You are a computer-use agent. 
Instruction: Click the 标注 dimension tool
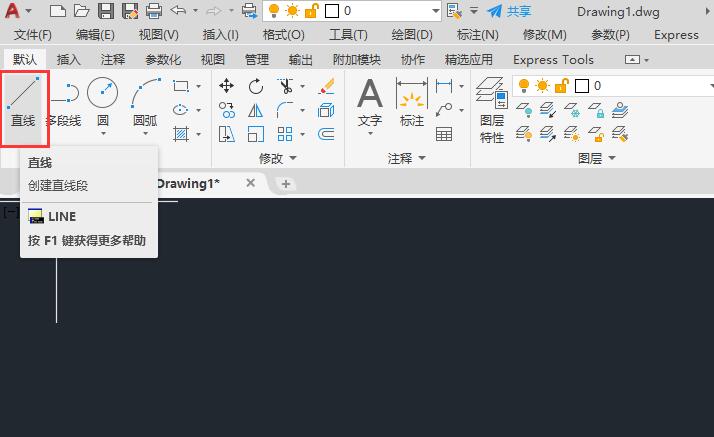[412, 103]
